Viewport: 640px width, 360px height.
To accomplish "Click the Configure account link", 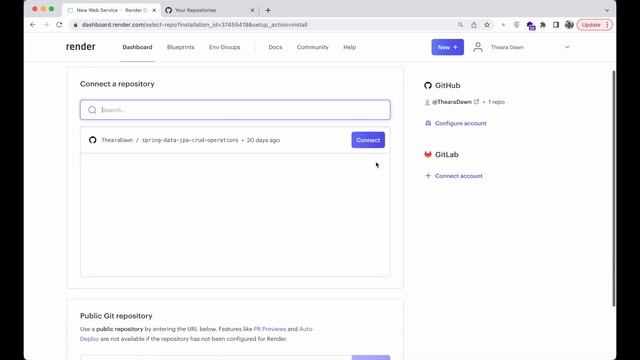I will tap(460, 123).
